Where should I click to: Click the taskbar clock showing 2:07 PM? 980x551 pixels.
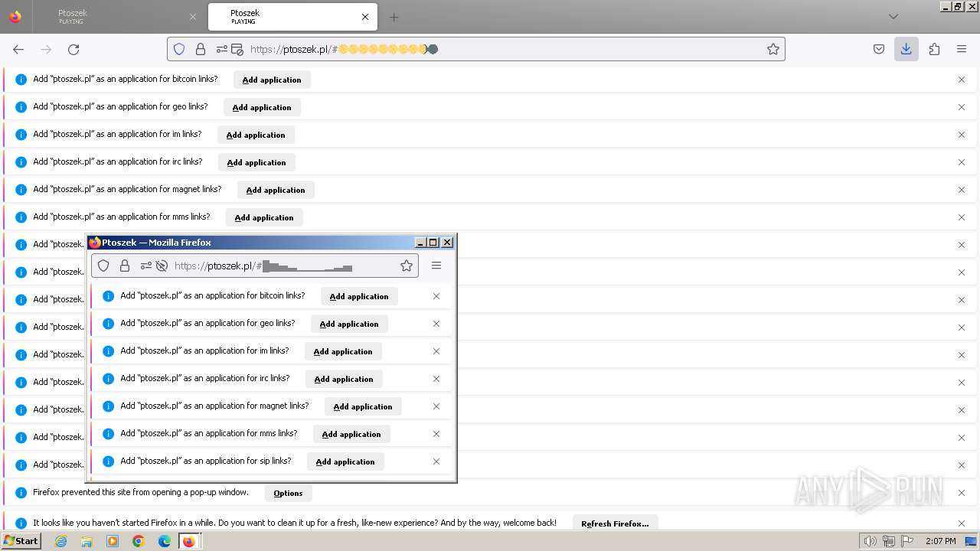point(941,541)
